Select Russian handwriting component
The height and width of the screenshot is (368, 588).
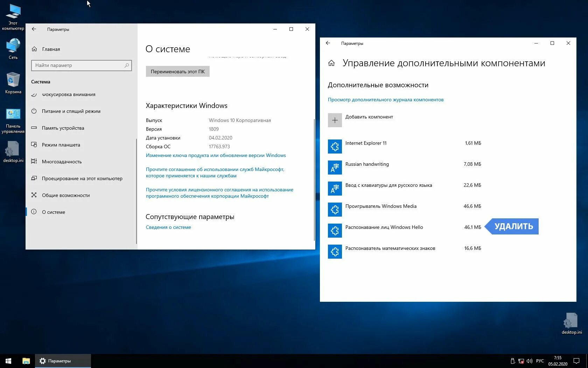[405, 168]
